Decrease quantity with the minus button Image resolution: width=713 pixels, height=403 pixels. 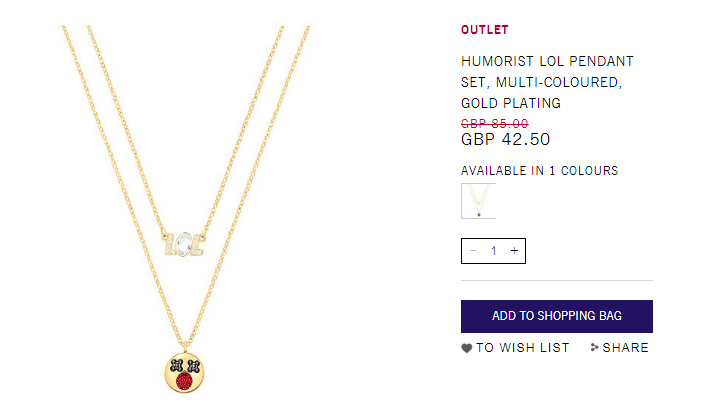point(473,251)
